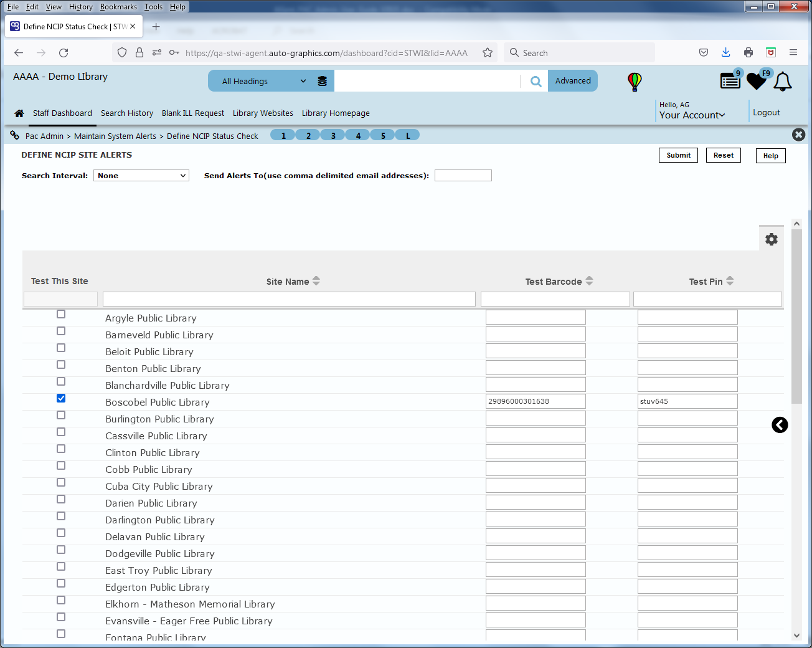Click the database stack icon
812x648 pixels.
[322, 81]
